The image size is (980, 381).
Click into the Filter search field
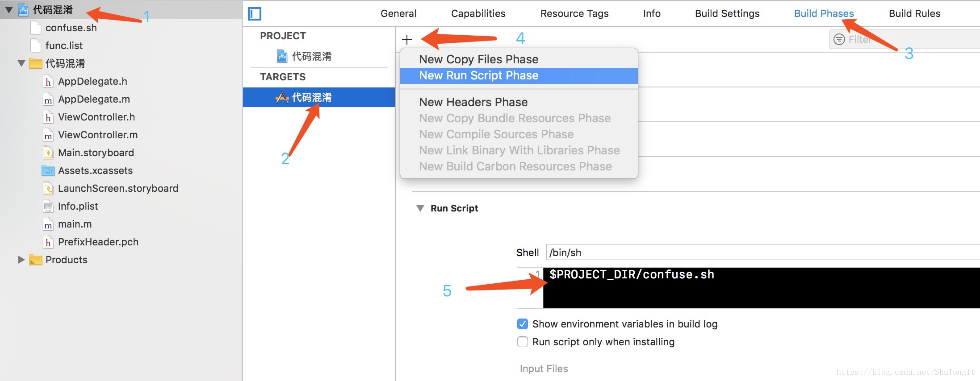[905, 39]
